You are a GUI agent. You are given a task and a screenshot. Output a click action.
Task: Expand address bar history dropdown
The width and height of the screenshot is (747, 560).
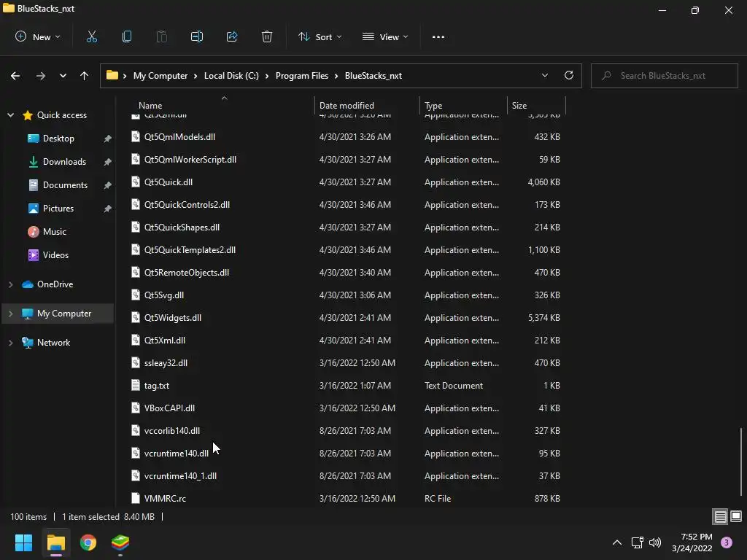tap(544, 75)
